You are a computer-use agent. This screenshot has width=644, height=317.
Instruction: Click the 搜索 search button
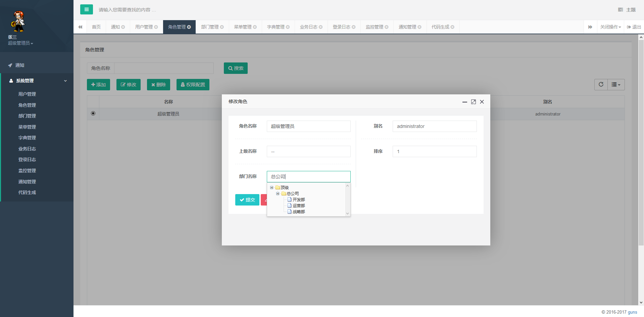coord(236,68)
